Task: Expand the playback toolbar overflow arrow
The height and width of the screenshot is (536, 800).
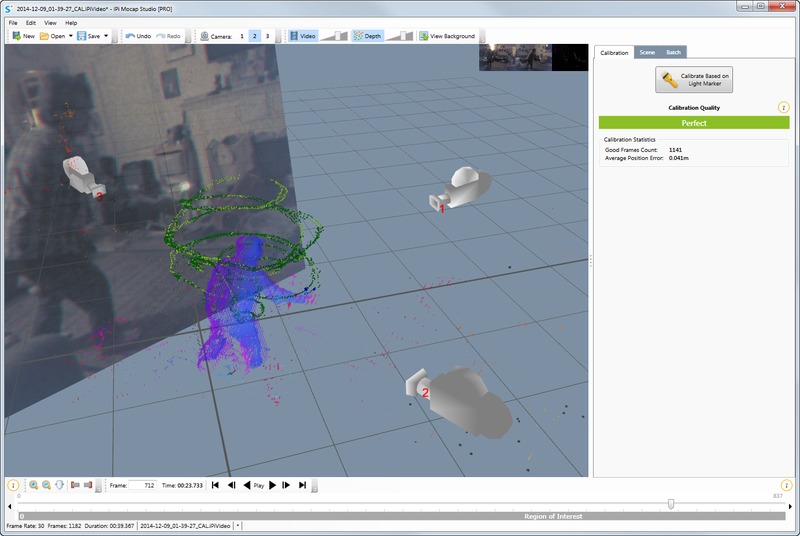Action: pos(314,486)
